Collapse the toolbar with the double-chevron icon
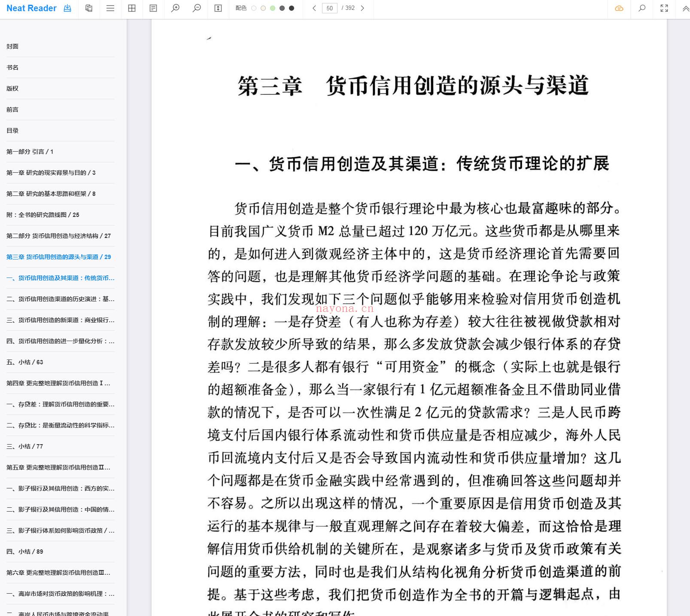690x616 pixels. click(686, 8)
